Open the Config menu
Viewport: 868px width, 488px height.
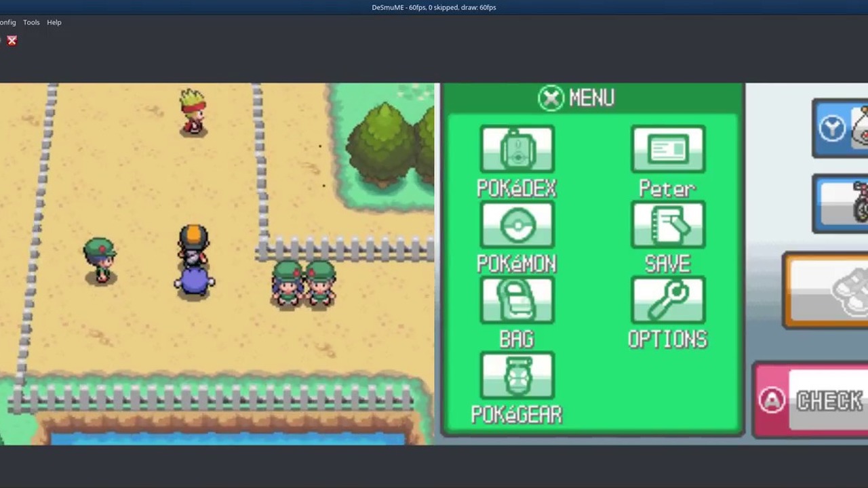pyautogui.click(x=7, y=22)
